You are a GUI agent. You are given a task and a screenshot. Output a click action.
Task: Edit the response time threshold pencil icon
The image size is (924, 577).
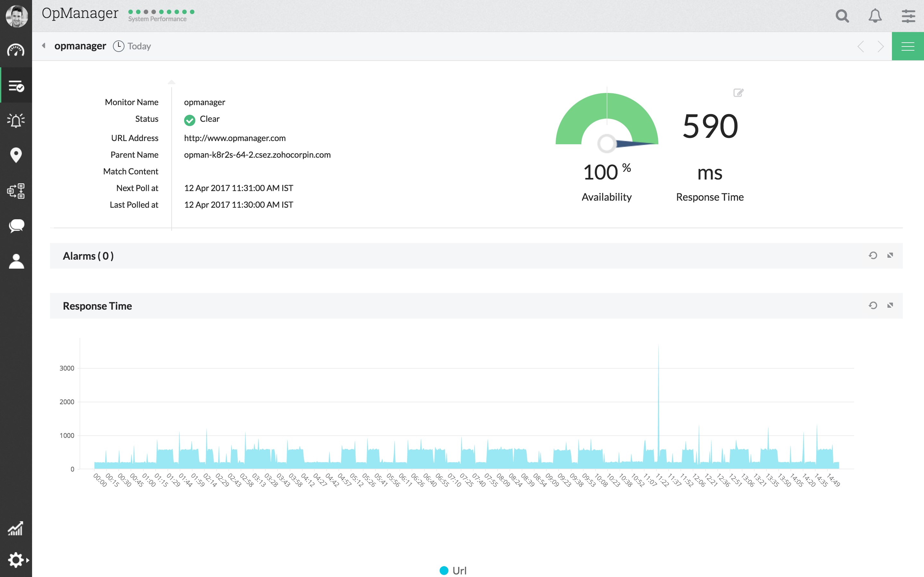(738, 93)
